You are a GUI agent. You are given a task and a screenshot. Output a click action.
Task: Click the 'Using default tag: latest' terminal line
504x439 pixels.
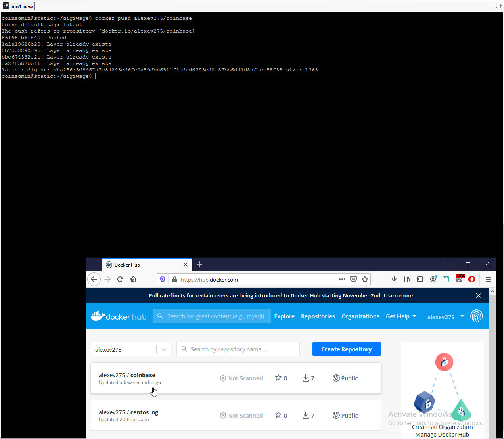42,25
